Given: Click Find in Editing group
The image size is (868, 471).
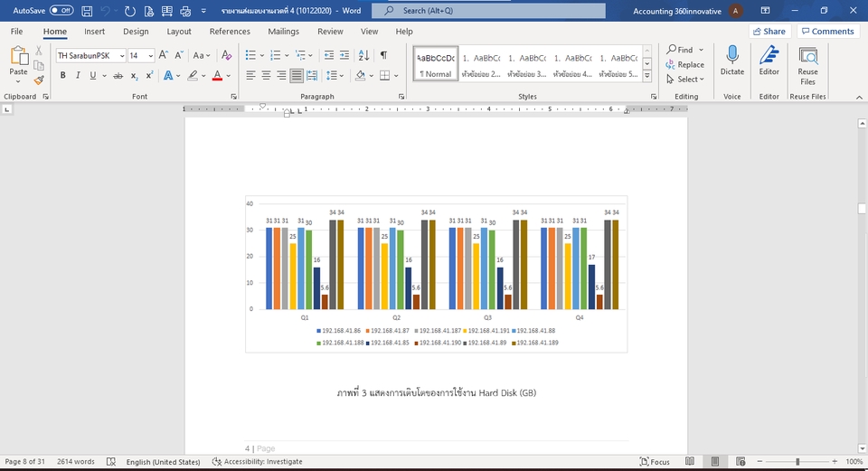Looking at the screenshot, I should tap(679, 50).
